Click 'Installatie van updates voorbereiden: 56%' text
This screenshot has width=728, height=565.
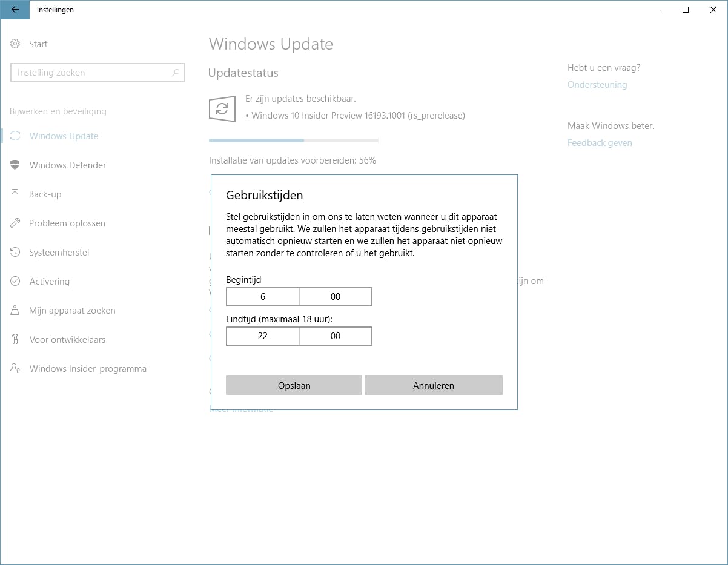pyautogui.click(x=293, y=160)
